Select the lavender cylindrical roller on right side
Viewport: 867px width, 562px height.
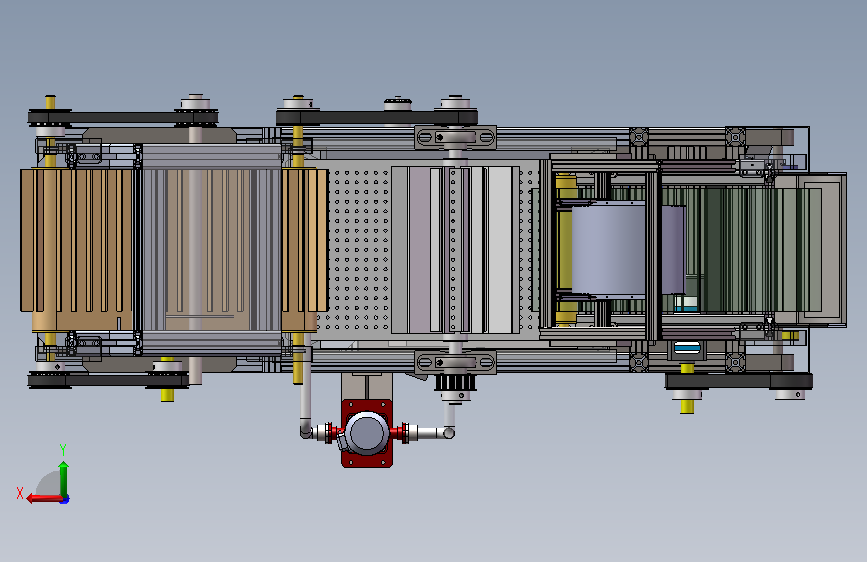[628, 249]
